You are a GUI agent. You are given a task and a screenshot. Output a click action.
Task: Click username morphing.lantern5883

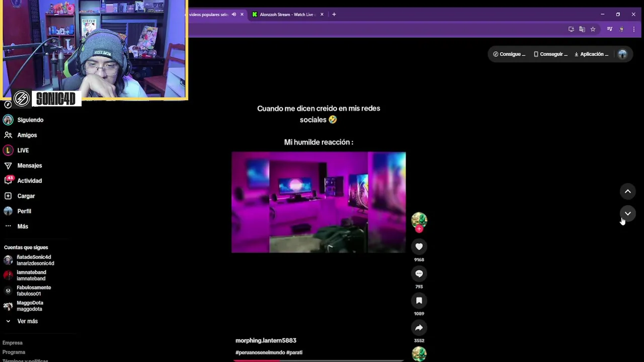(266, 340)
